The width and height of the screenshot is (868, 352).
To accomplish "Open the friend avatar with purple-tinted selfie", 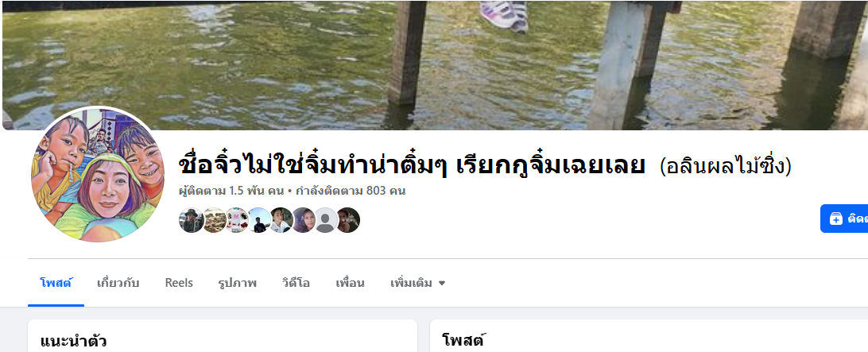I will point(304,220).
